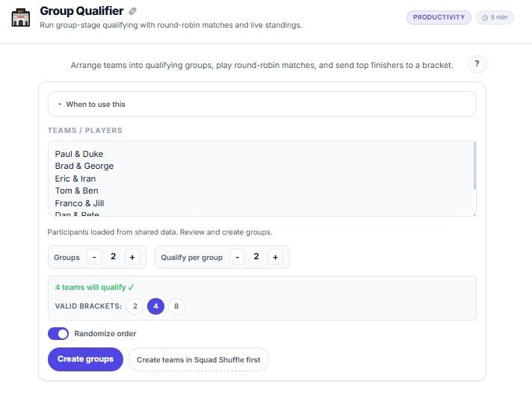Click the Create groups button
This screenshot has width=532, height=399.
(x=85, y=359)
